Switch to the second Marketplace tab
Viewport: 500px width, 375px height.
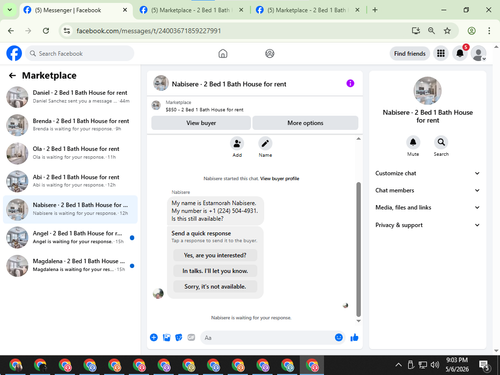(x=192, y=10)
